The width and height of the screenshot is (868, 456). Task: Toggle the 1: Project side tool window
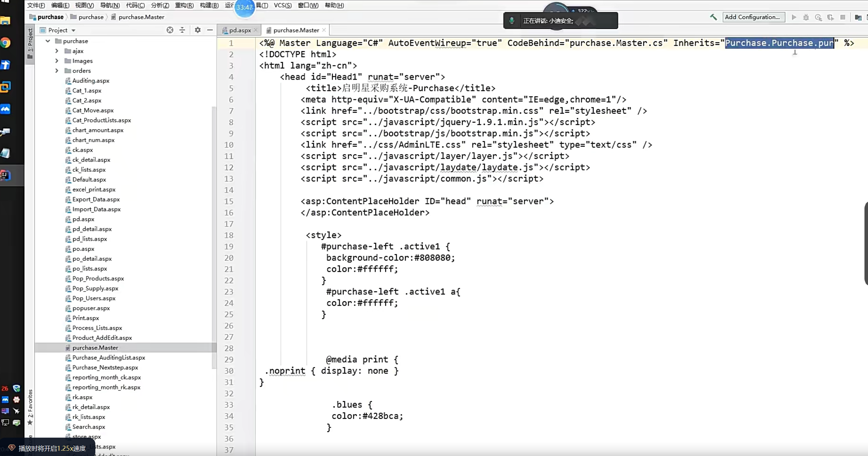pyautogui.click(x=30, y=44)
